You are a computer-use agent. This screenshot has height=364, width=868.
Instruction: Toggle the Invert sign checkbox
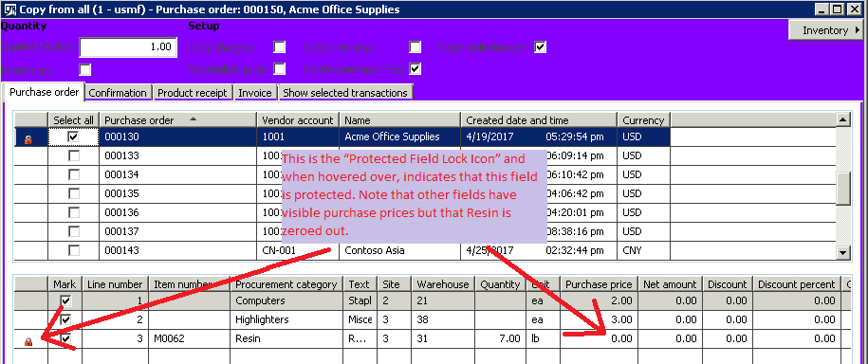[84, 70]
